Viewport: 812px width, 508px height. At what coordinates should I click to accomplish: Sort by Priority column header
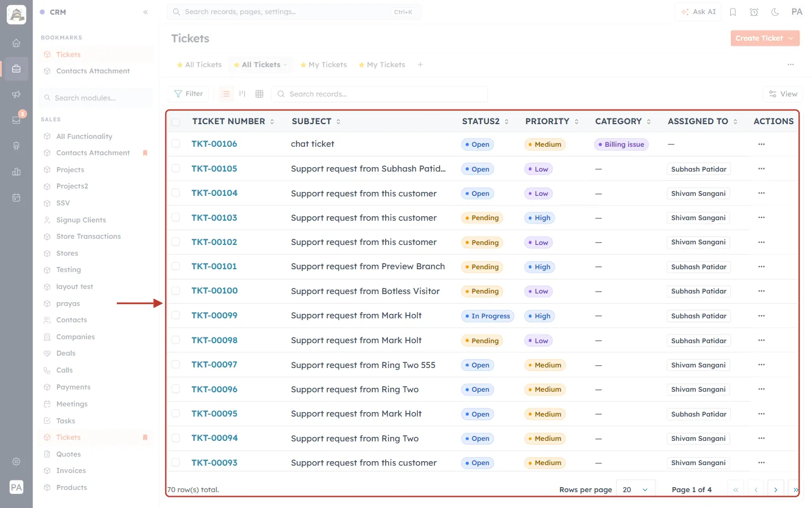tap(552, 121)
